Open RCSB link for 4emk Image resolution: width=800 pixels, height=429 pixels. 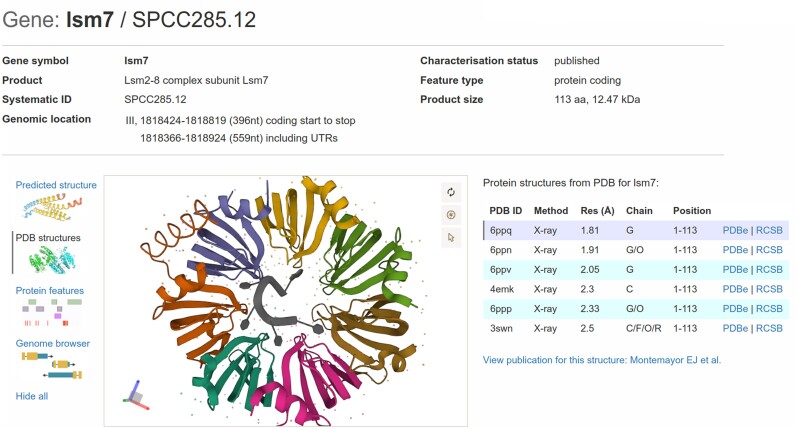pos(769,289)
